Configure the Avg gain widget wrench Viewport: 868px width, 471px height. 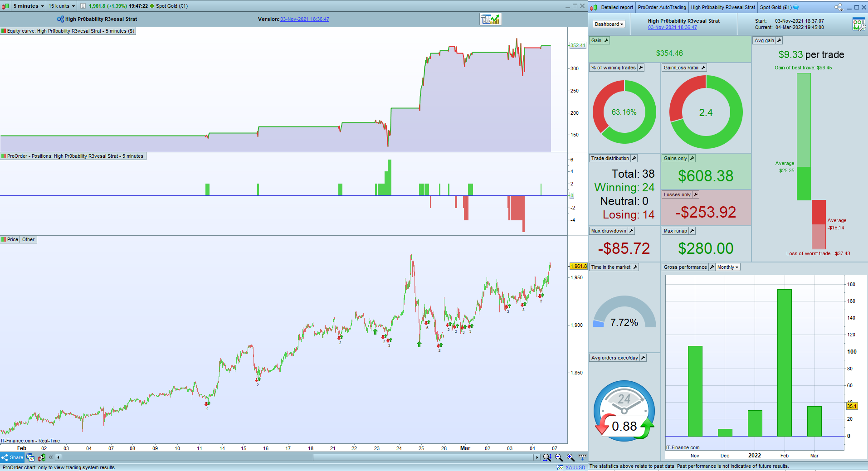coord(779,40)
